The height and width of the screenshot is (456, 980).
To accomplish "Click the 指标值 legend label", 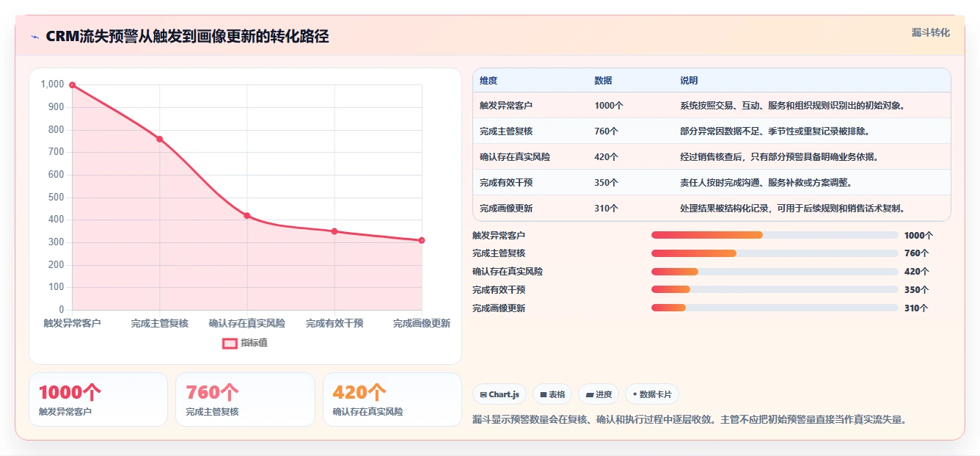I will (x=254, y=343).
